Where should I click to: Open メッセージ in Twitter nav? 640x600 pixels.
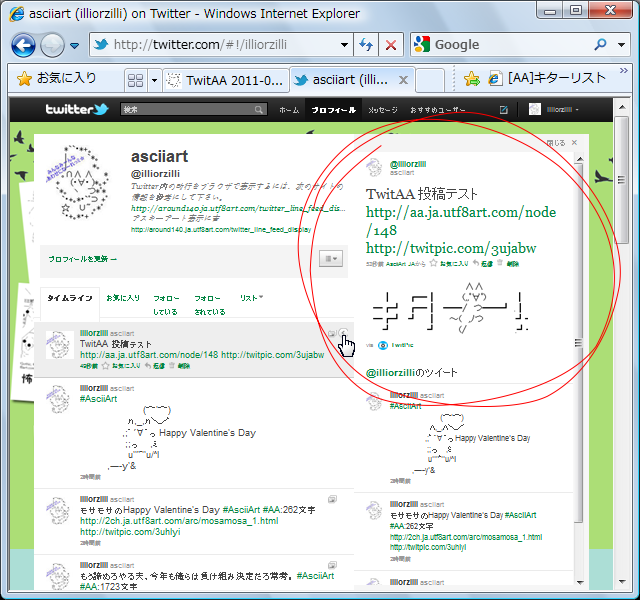382,110
